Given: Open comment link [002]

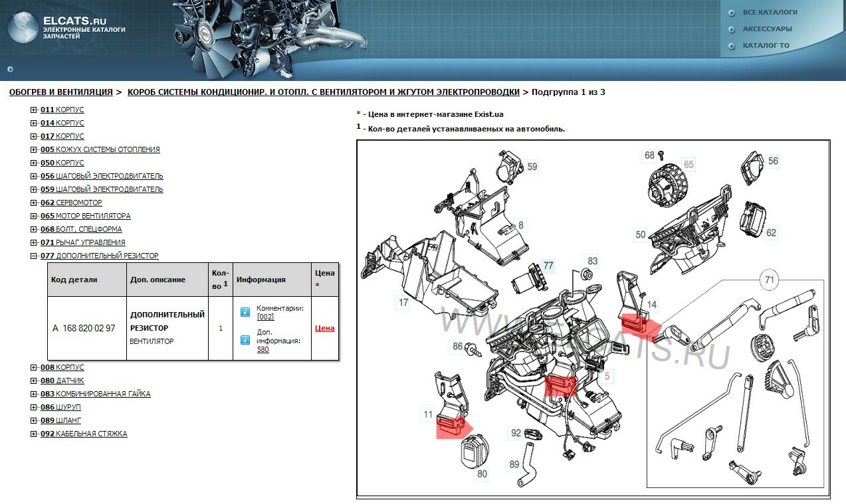Looking at the screenshot, I should 265,317.
